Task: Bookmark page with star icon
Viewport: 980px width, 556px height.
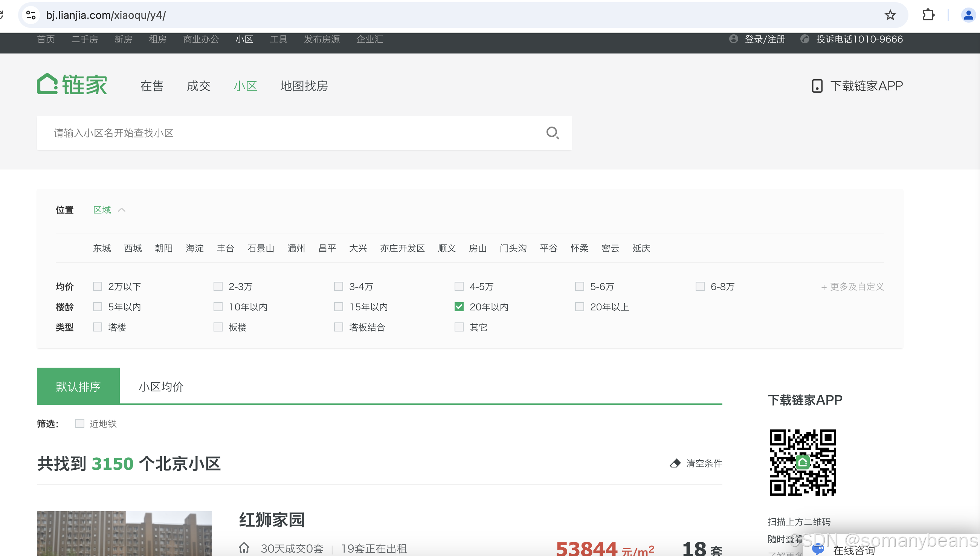Action: coord(890,15)
